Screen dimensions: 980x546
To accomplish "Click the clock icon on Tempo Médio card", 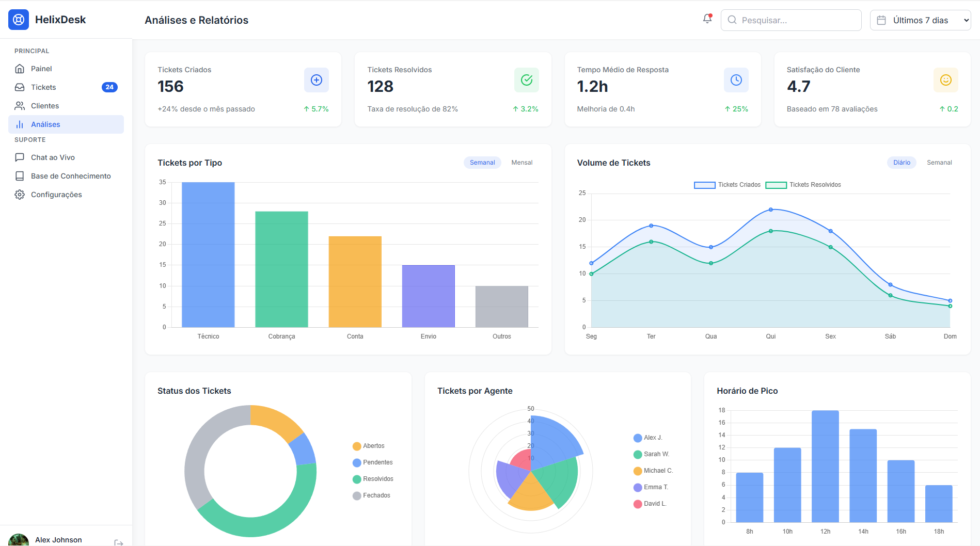I will 736,80.
